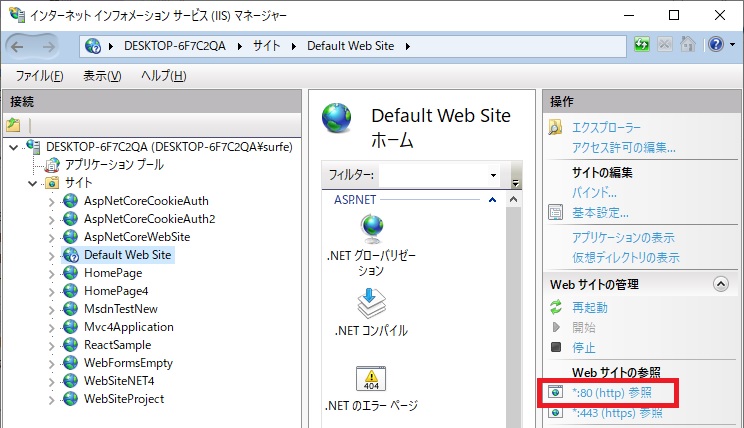Image resolution: width=744 pixels, height=428 pixels.
Task: Click the DESKTOP-6F7C2QA breadcrumb segment
Action: click(x=175, y=46)
